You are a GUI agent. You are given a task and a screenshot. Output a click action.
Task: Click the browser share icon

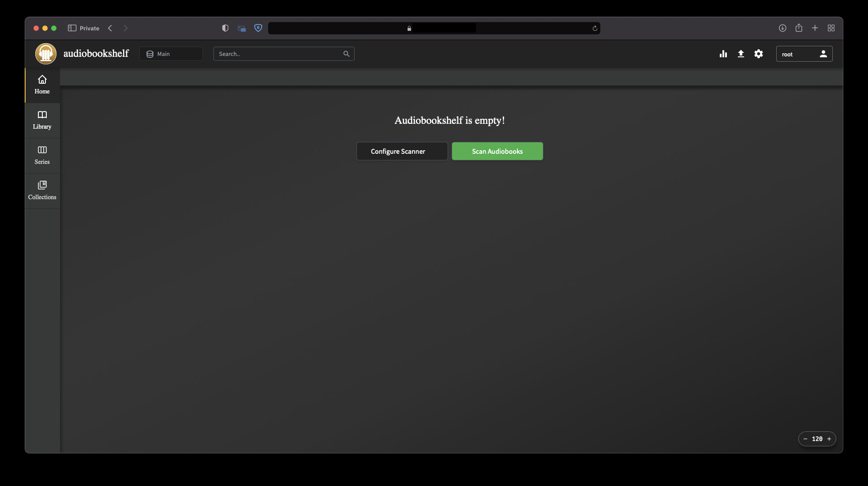(799, 28)
